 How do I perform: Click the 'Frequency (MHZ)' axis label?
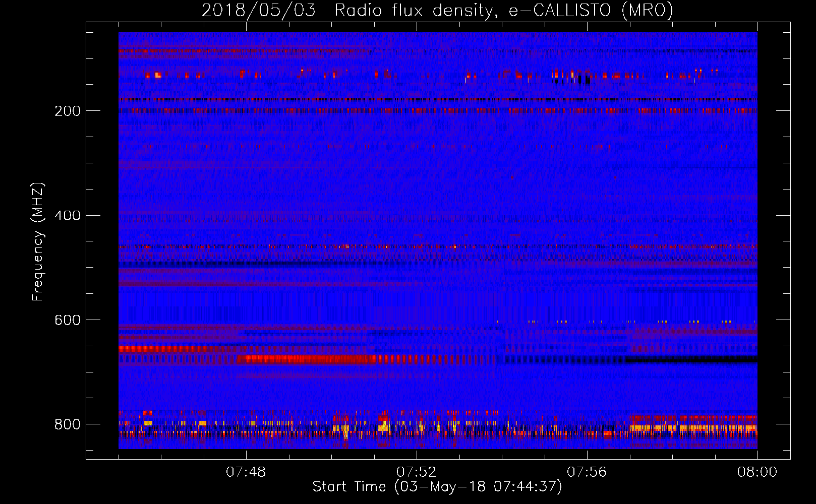[x=38, y=242]
